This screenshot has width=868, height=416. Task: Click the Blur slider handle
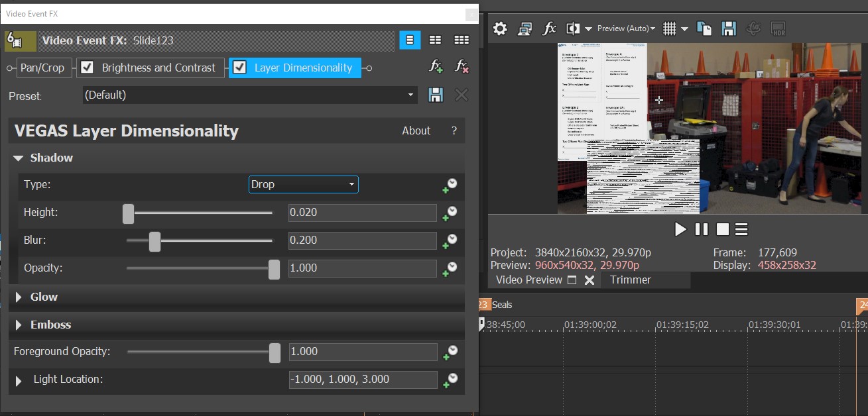click(155, 241)
